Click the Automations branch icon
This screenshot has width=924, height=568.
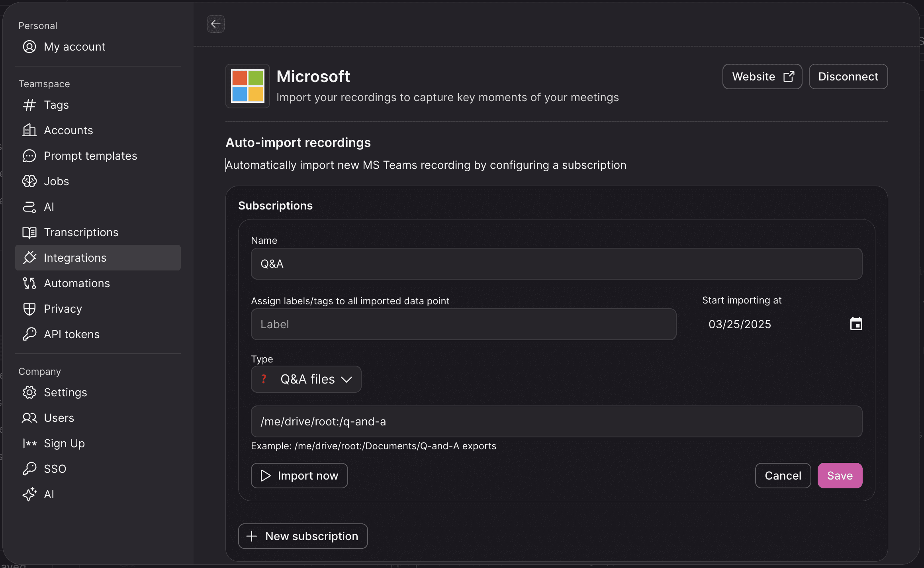point(29,283)
